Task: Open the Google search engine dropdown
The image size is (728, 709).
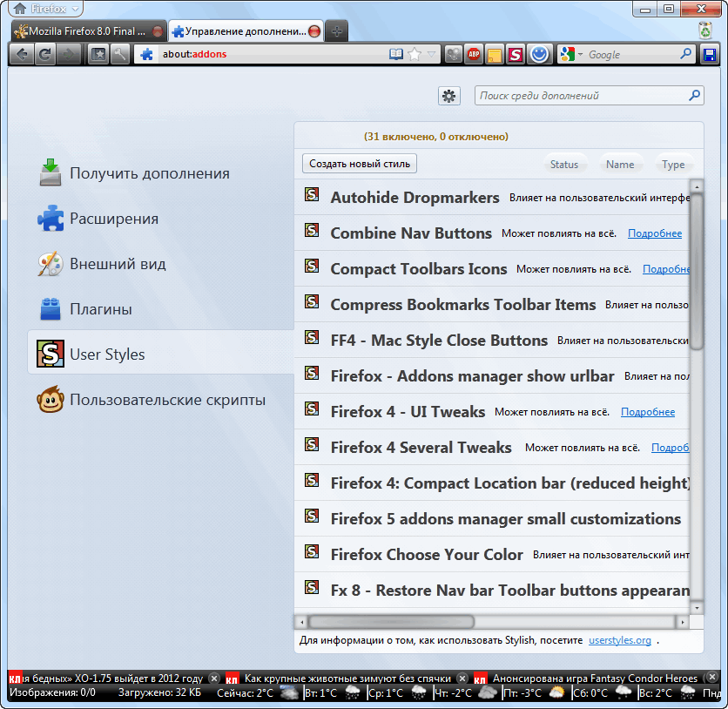Action: pyautogui.click(x=571, y=54)
